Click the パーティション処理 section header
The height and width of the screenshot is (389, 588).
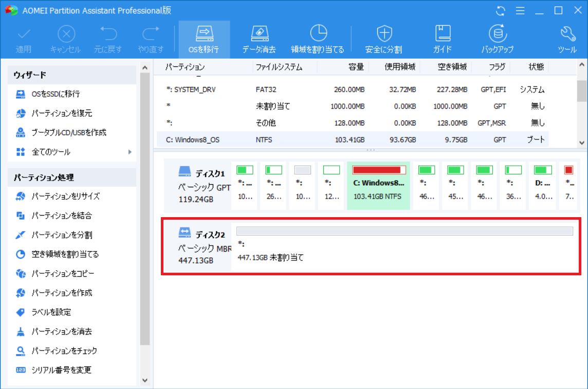click(x=71, y=177)
